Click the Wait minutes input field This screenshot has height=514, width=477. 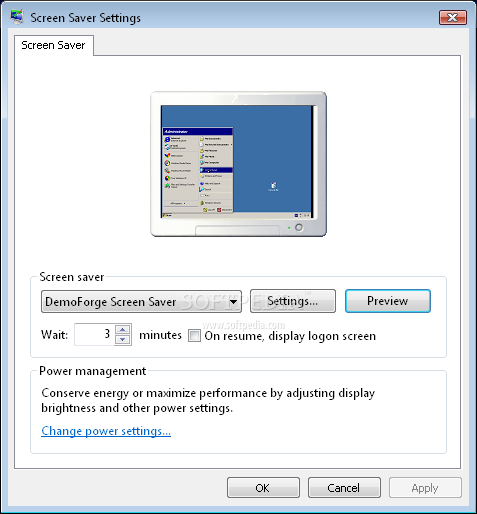point(94,334)
